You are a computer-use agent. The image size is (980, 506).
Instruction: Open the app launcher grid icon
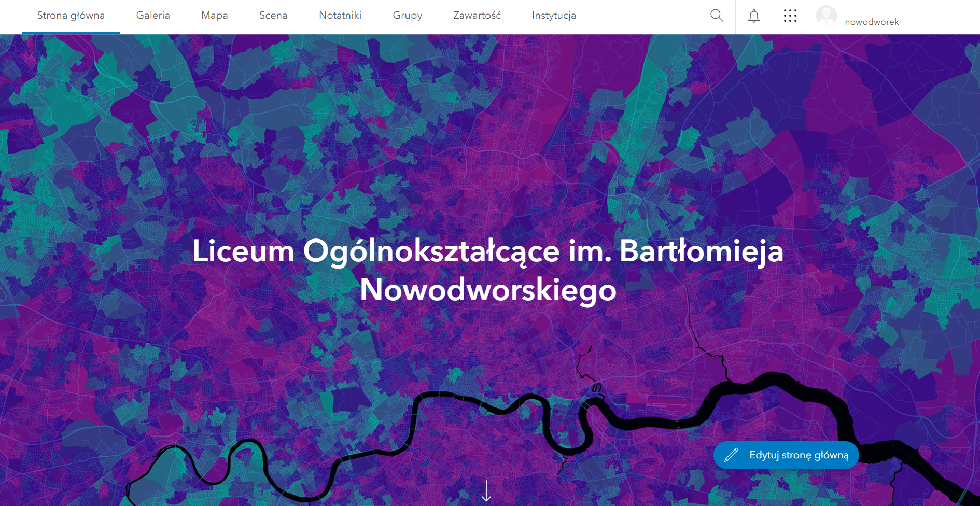[x=790, y=16]
